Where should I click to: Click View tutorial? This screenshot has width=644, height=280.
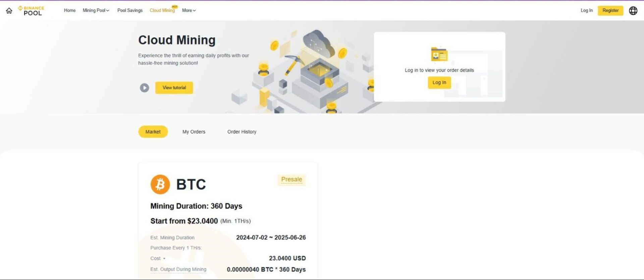(174, 88)
